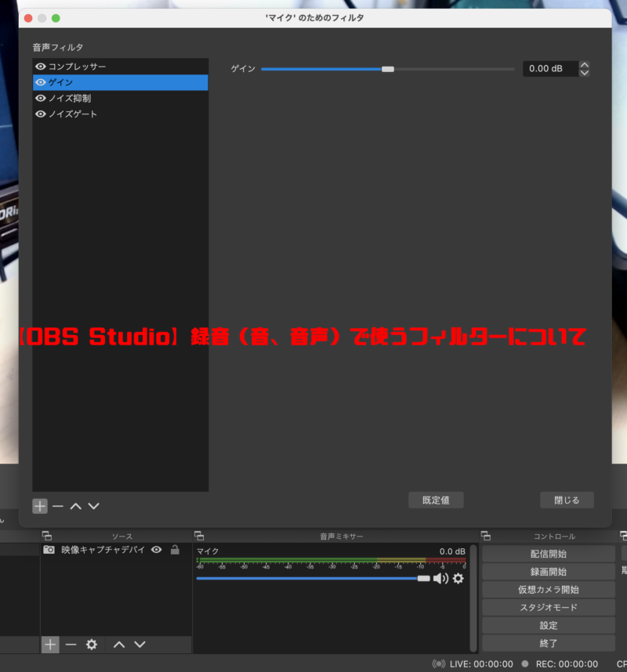Open マイク mixer settings gear
The height and width of the screenshot is (672, 627).
point(458,579)
